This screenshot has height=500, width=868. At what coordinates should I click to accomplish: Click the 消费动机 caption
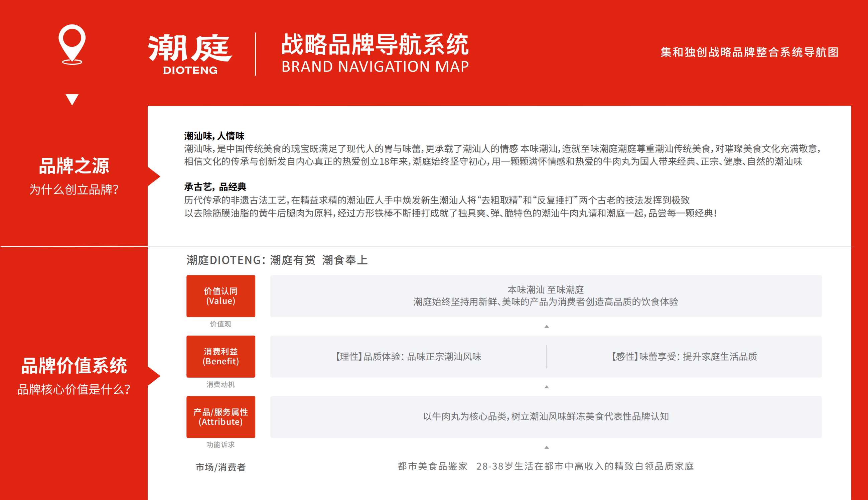221,384
